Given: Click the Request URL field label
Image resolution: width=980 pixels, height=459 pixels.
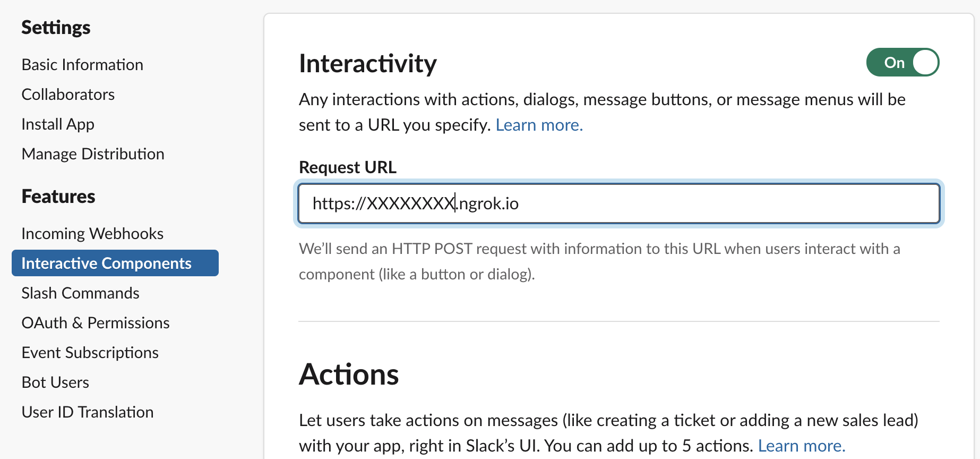Looking at the screenshot, I should coord(348,167).
